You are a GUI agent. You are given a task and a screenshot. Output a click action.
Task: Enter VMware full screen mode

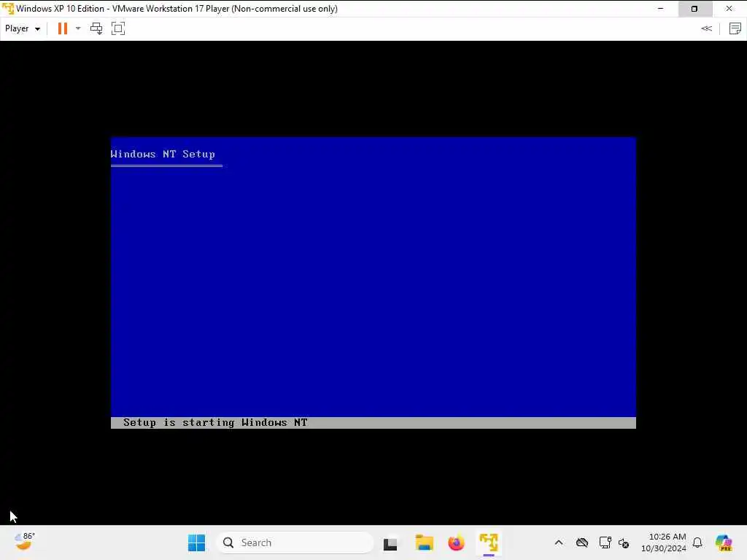(118, 28)
